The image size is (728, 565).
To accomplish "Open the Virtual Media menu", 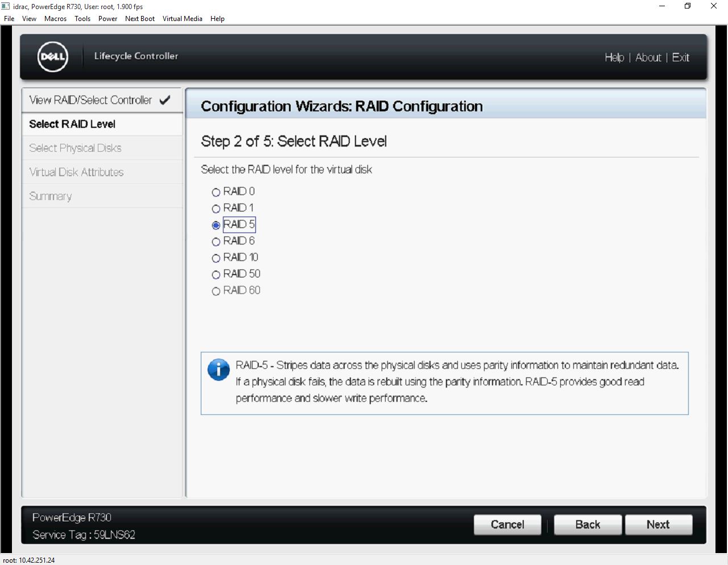I will pos(182,19).
